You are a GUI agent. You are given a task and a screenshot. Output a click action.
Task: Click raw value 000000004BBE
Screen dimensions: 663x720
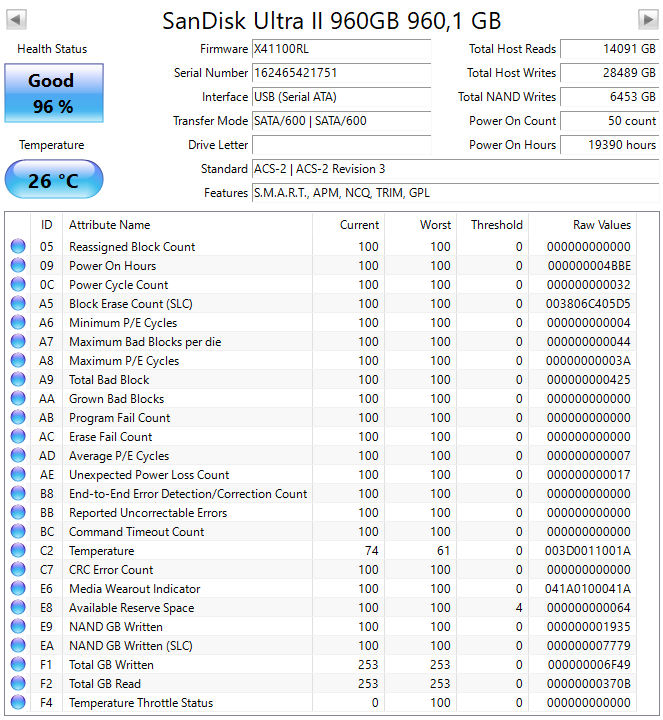pos(589,266)
